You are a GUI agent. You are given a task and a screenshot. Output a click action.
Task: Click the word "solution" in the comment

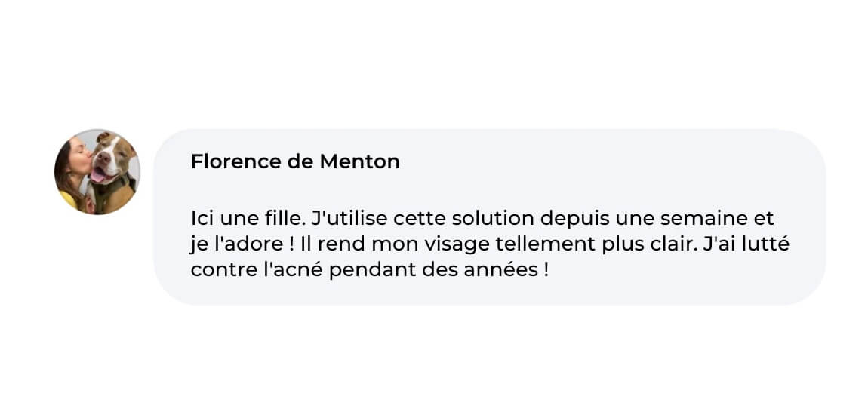pos(493,219)
